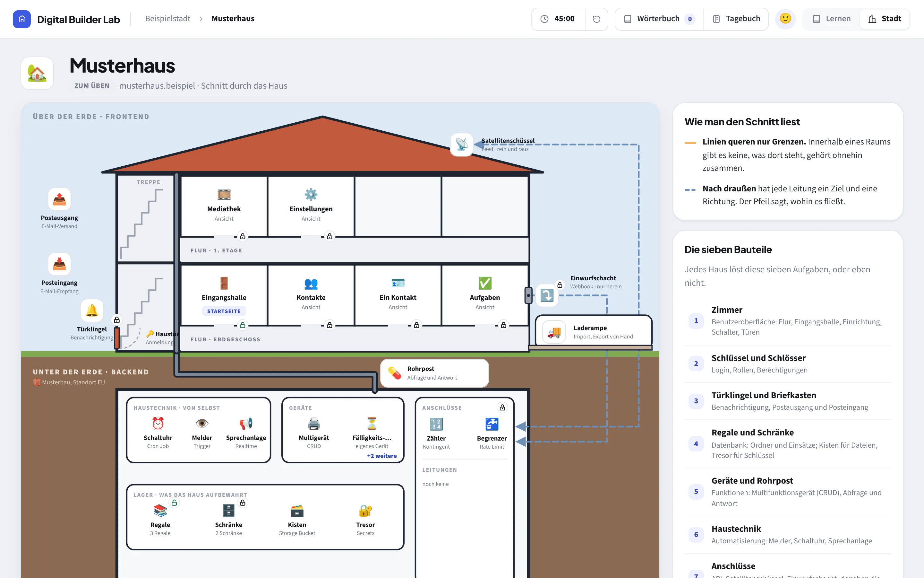Image resolution: width=924 pixels, height=578 pixels.
Task: Open the Schränke filing cabinet icon
Action: pos(228,510)
